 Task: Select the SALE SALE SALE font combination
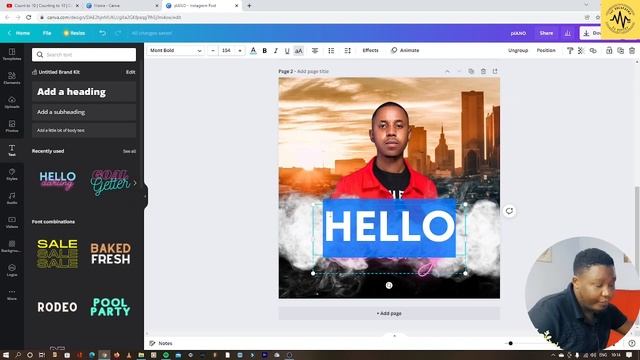pos(58,253)
